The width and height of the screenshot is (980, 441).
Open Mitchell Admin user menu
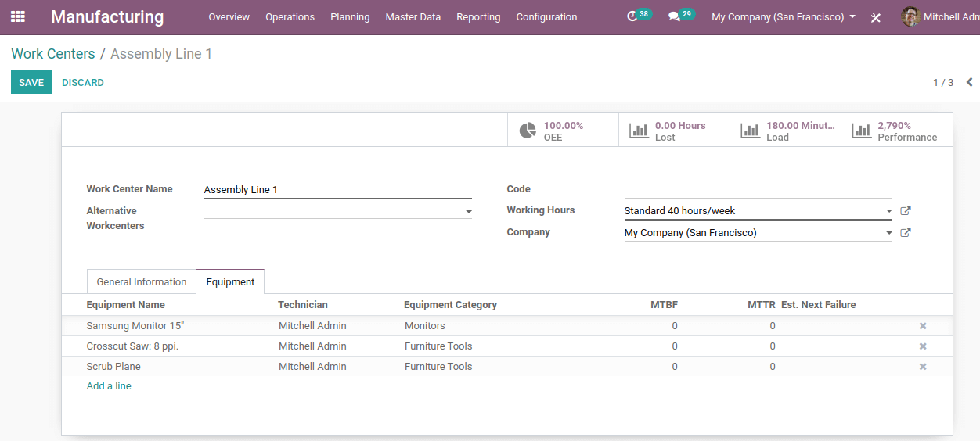point(941,16)
